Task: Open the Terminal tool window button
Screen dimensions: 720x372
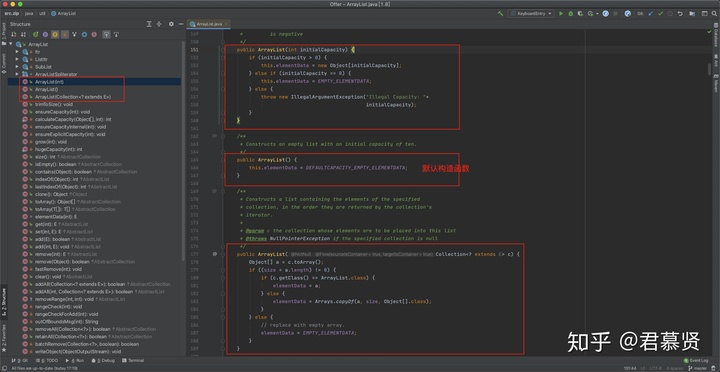Action: tap(133, 361)
